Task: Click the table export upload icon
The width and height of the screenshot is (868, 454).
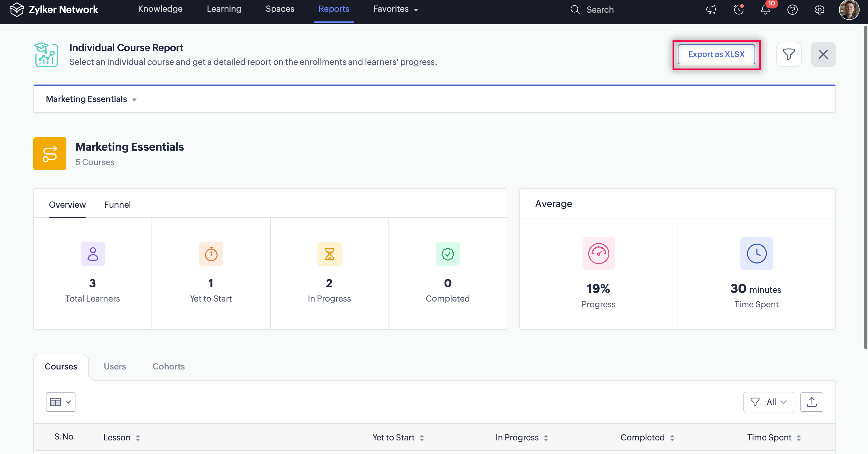Action: [811, 402]
